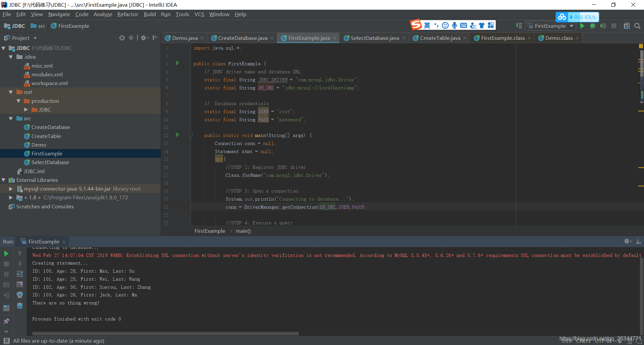Activate Sogou voice input microphone
Screen dimensions: 644x345
pos(454,25)
